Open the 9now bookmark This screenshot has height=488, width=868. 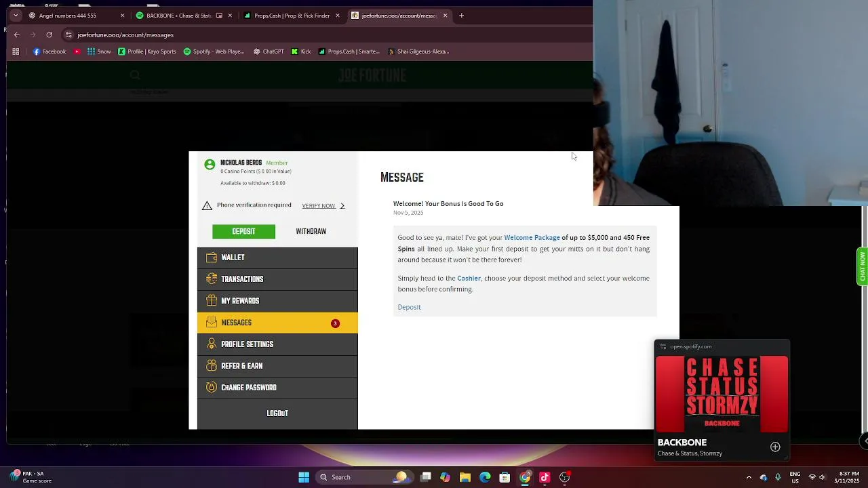click(x=99, y=52)
